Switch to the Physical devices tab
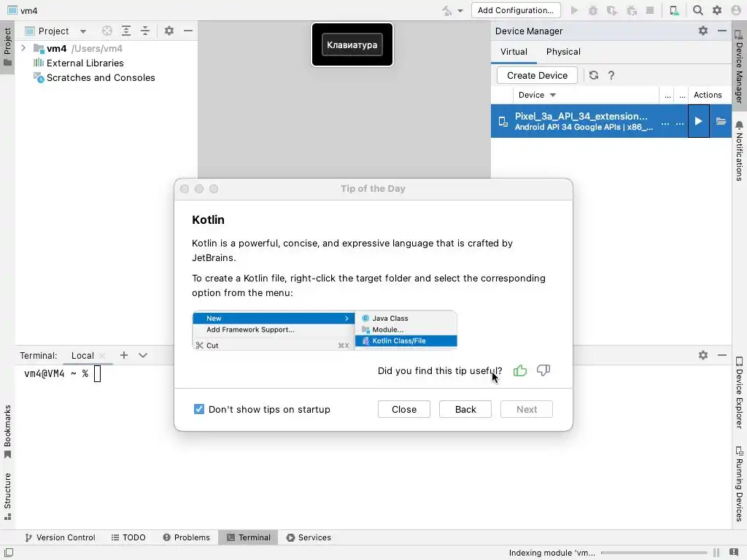The height and width of the screenshot is (560, 747). point(563,52)
